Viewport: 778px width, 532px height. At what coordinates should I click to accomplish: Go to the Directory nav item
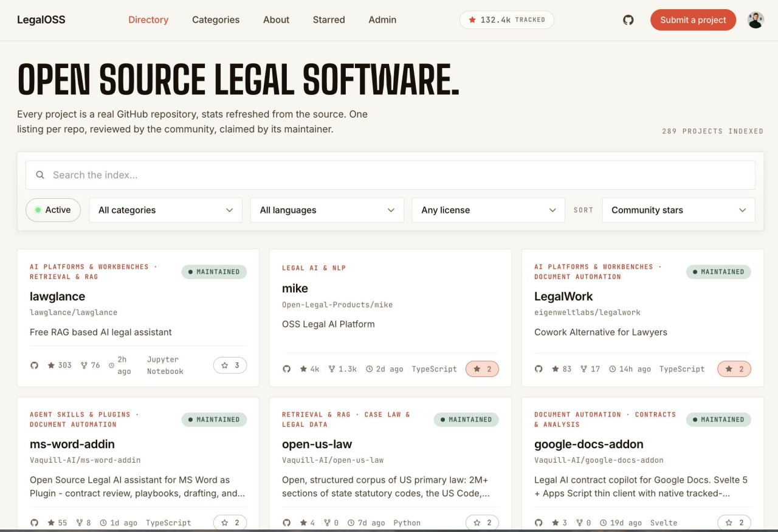pyautogui.click(x=148, y=20)
